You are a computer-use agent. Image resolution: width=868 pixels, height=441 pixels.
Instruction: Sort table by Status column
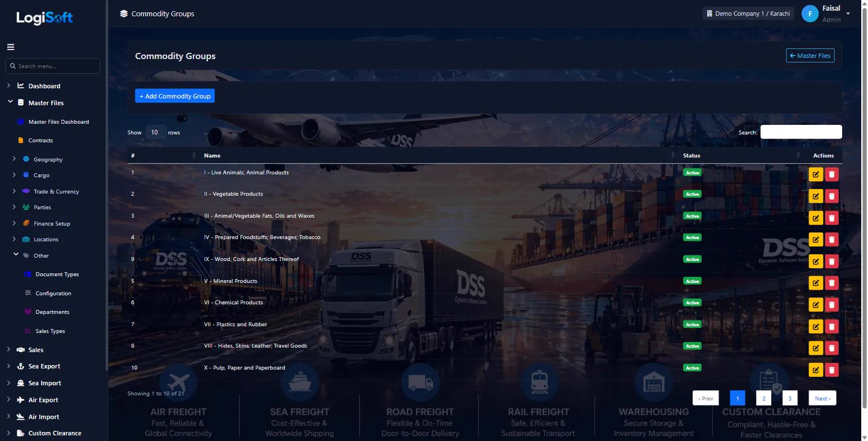pyautogui.click(x=740, y=155)
